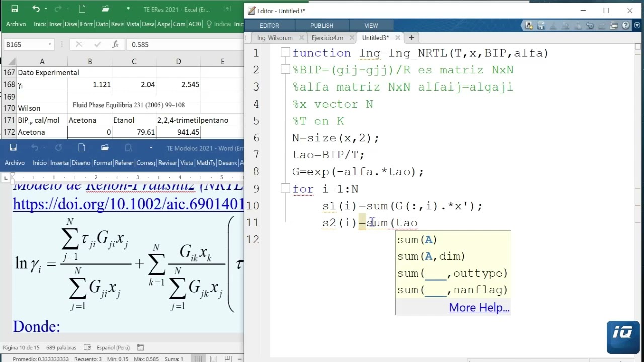Save the Excel workbook from quick access toolbar
This screenshot has height=362, width=644.
(14, 9)
